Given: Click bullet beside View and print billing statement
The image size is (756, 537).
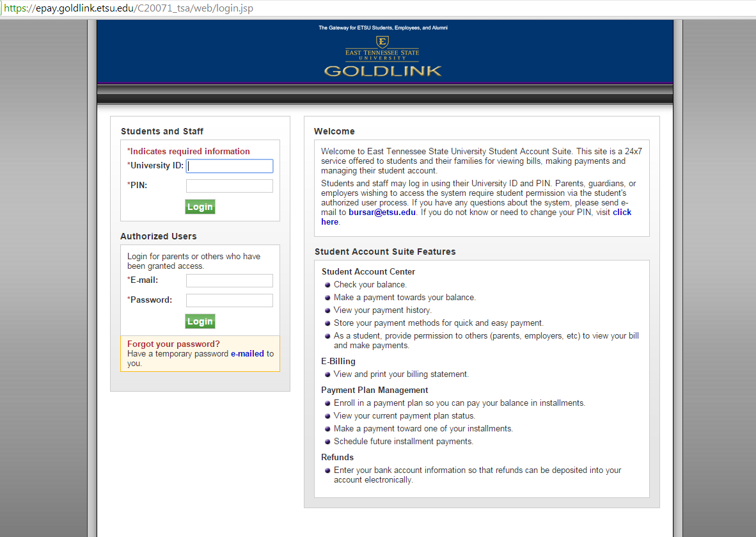Looking at the screenshot, I should pyautogui.click(x=327, y=374).
